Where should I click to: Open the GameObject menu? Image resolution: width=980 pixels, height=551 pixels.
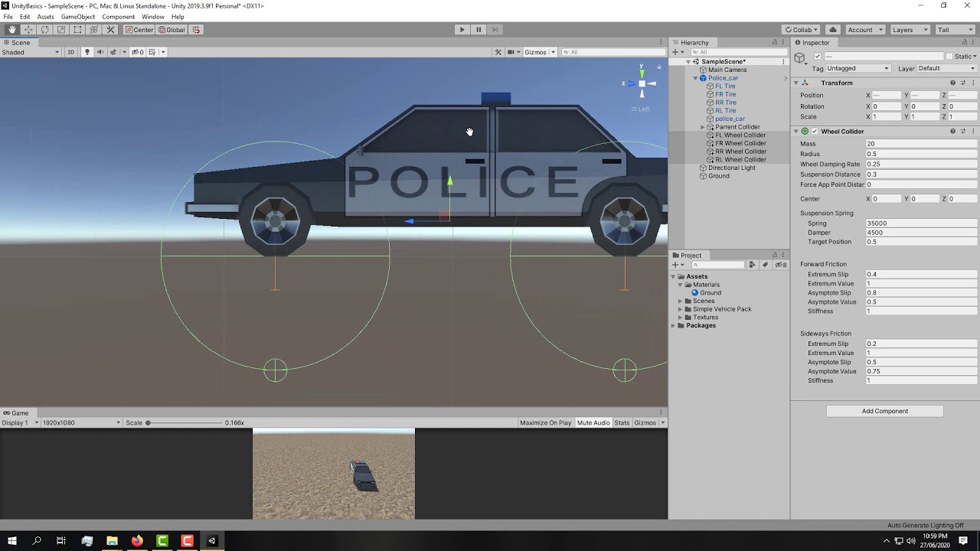click(x=78, y=17)
